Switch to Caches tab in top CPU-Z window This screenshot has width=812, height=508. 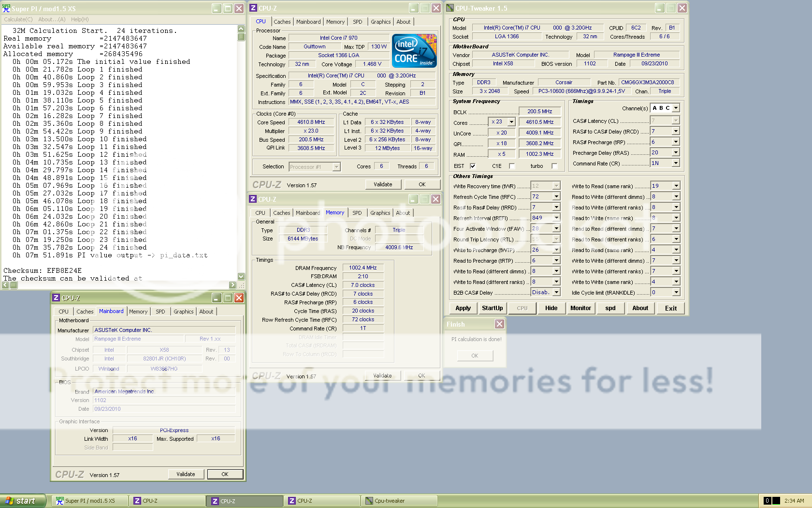[282, 22]
